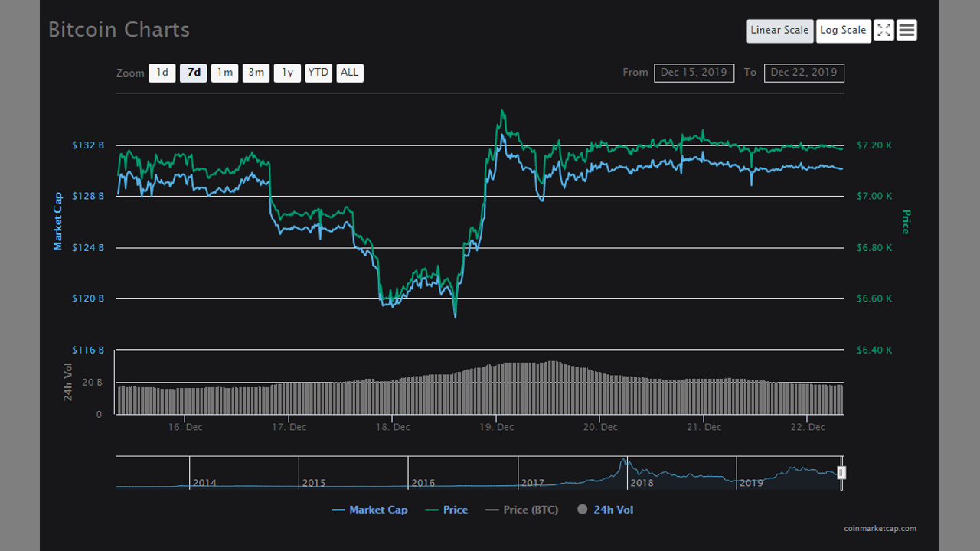Image resolution: width=980 pixels, height=551 pixels.
Task: Click the From date field
Action: point(694,73)
